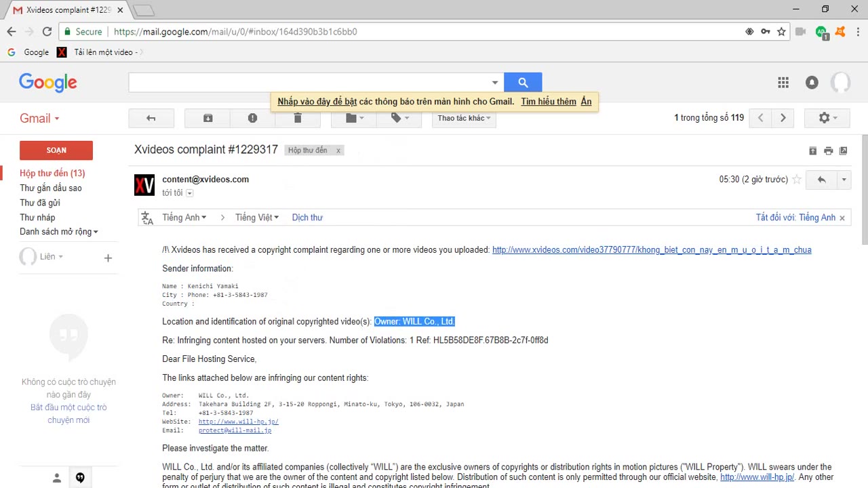The image size is (868, 488).
Task: Reload page in Chrome
Action: [x=47, y=31]
